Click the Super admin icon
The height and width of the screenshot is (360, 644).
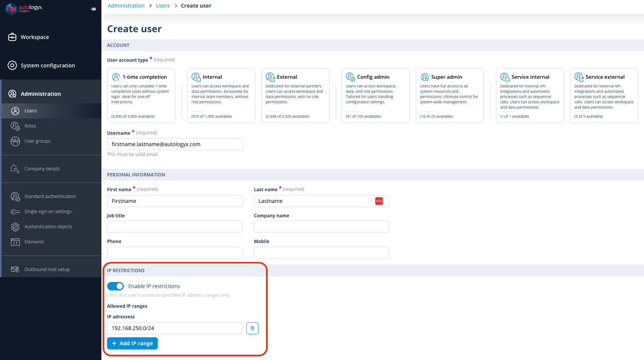point(425,77)
